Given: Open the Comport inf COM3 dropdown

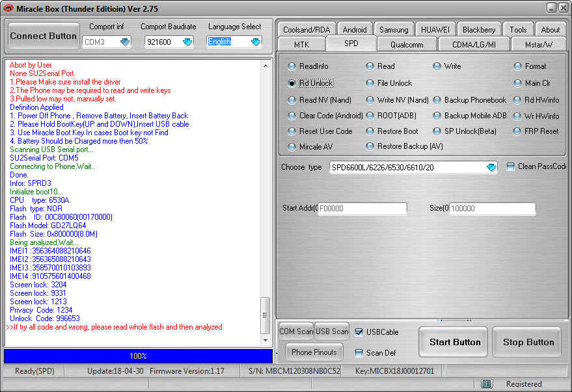Looking at the screenshot, I should tap(125, 42).
